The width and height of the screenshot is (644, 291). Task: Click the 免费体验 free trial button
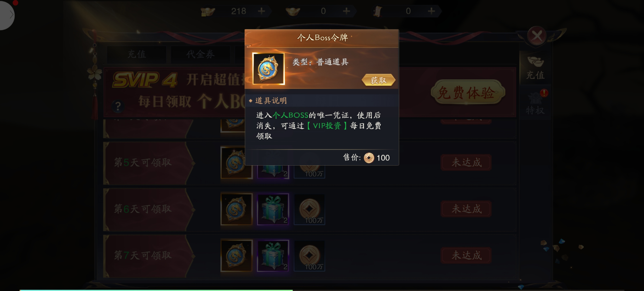coord(467,93)
